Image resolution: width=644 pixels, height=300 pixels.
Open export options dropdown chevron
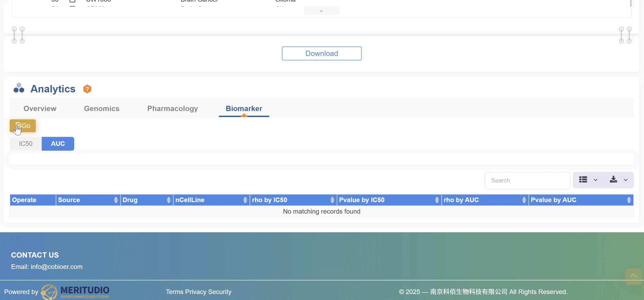tap(626, 180)
